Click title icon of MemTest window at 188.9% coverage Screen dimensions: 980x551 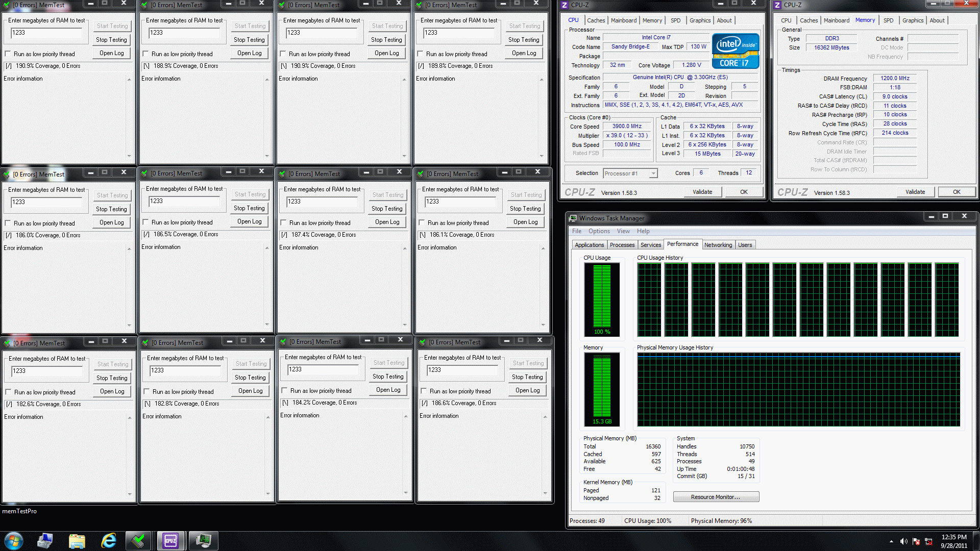coord(145,5)
